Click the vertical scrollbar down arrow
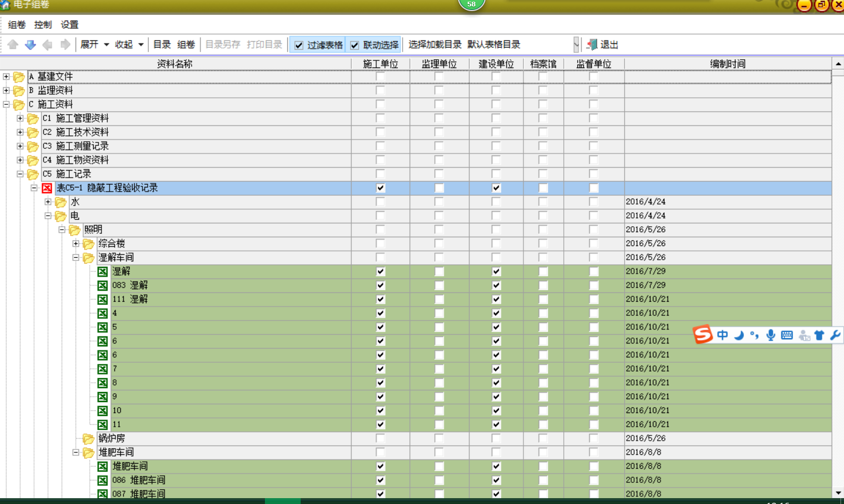 (838, 493)
